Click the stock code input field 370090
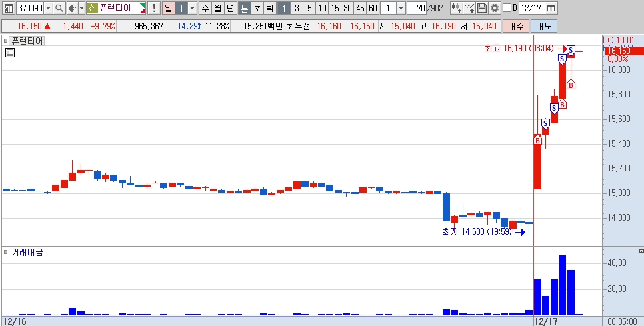Screen dimensions: 644x326 (x=30, y=8)
